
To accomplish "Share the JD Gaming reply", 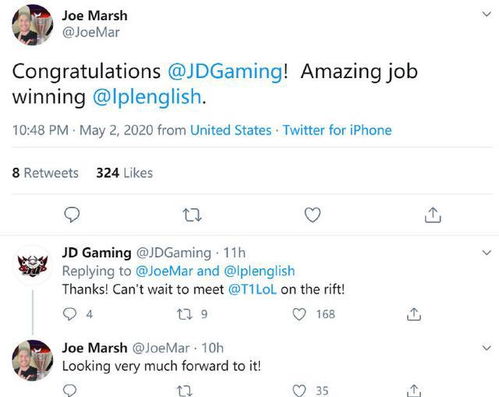I will click(414, 314).
